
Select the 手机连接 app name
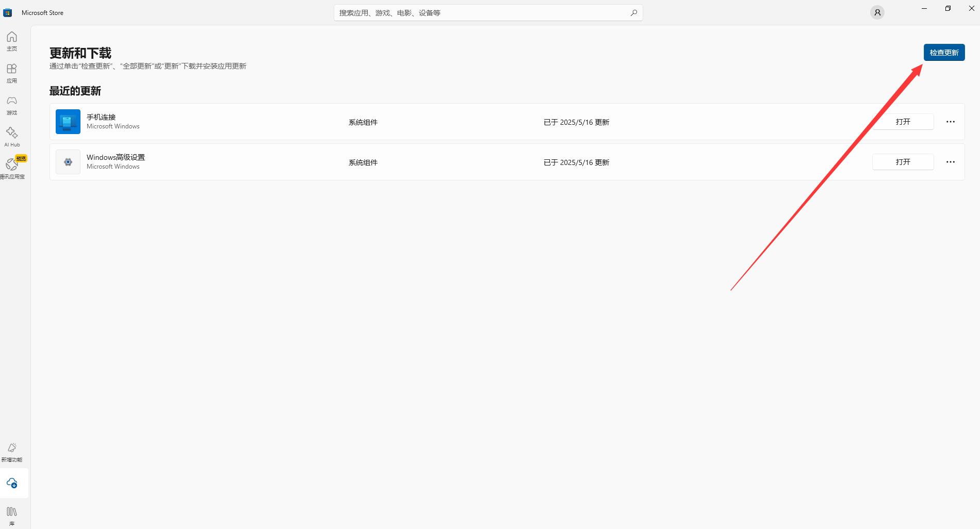pyautogui.click(x=101, y=117)
